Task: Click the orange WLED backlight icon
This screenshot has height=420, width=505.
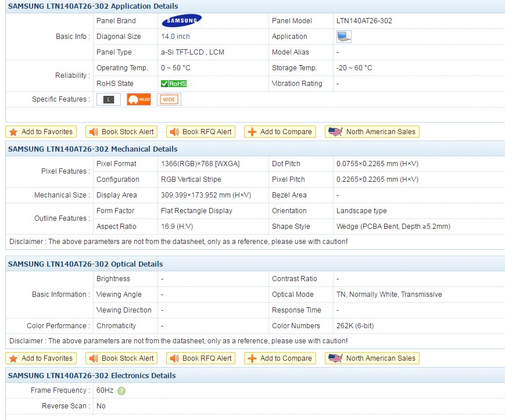Action: [139, 99]
